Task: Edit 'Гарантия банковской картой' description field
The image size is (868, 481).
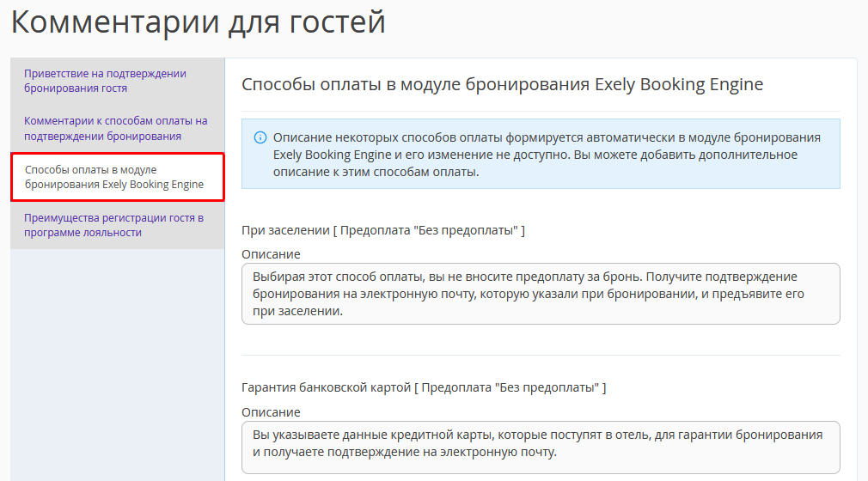Action: 541,448
